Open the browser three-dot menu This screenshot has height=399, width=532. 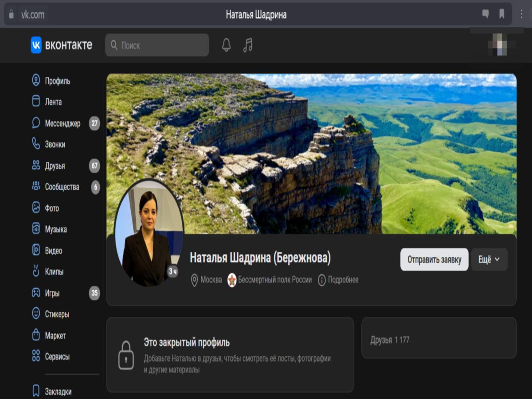point(522,14)
